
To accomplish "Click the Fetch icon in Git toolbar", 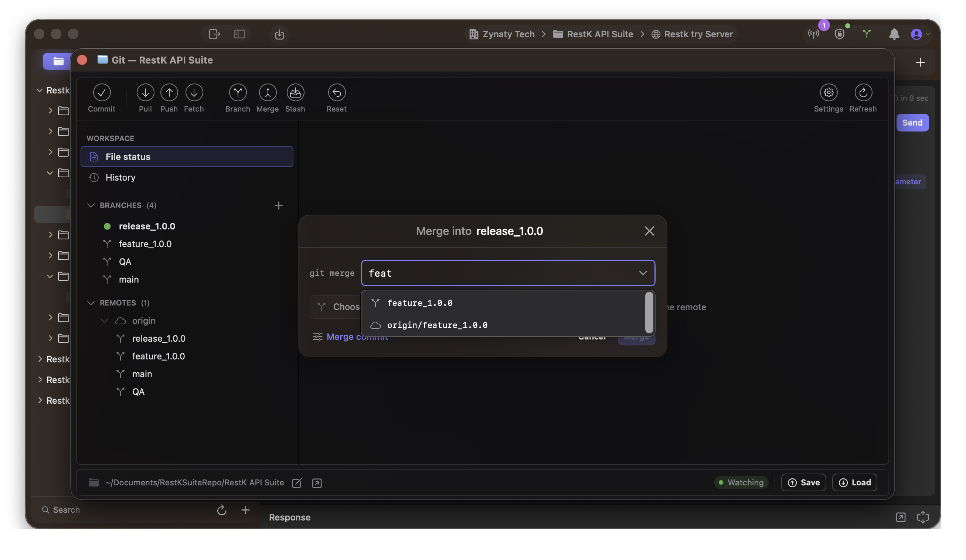I will click(x=194, y=92).
